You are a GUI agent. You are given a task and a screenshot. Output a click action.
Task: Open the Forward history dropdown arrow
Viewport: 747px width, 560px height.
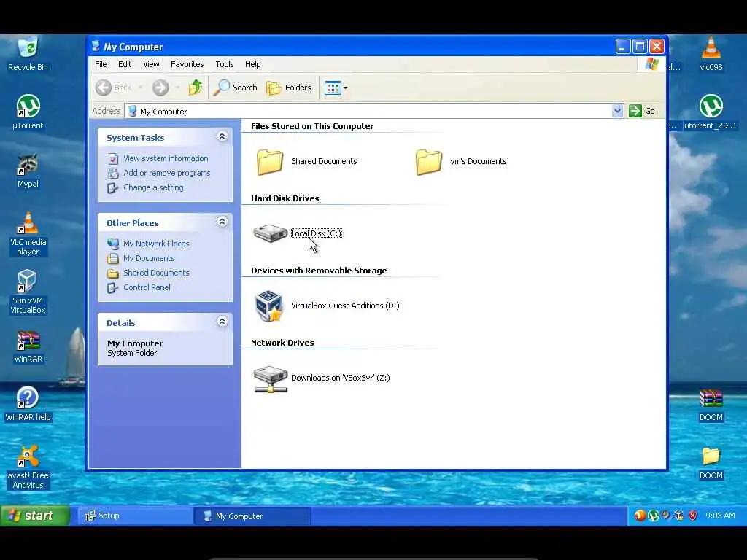pyautogui.click(x=178, y=87)
